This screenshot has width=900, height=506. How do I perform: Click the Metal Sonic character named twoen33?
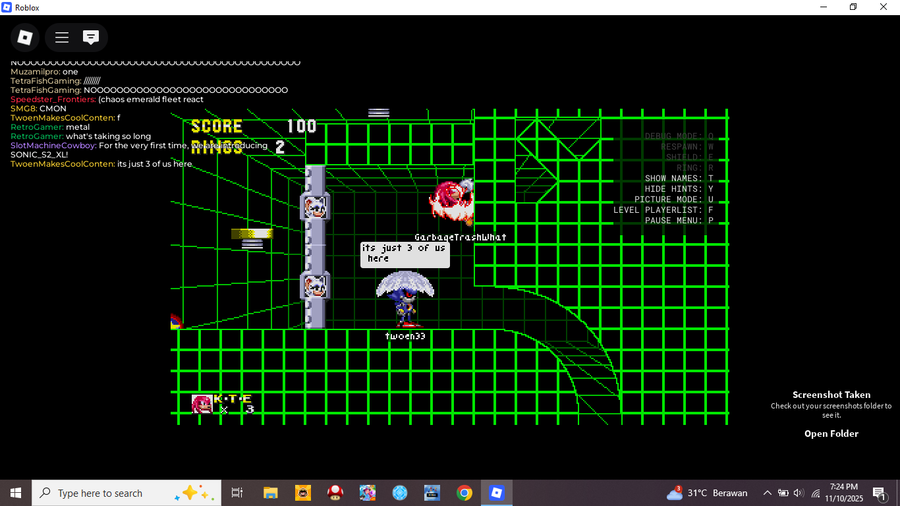coord(405,301)
